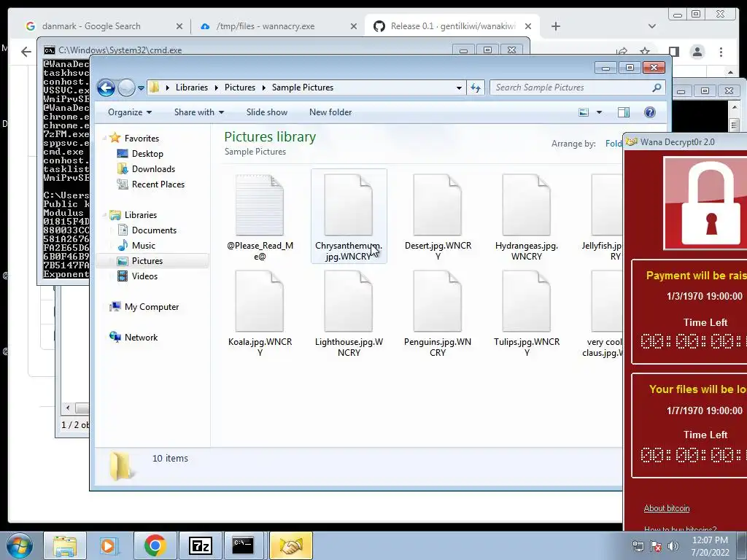Select Favorites in navigation pane
The image size is (747, 560).
142,138
